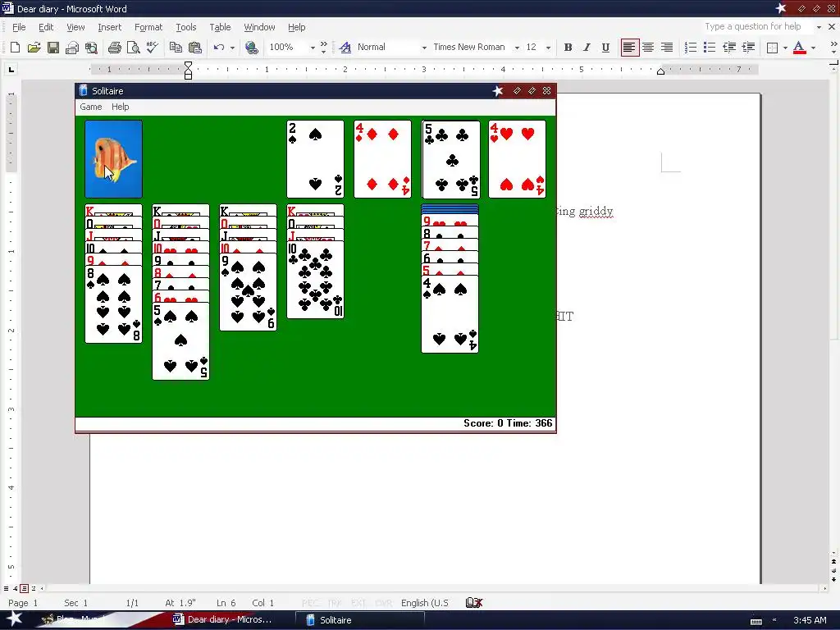Image resolution: width=840 pixels, height=630 pixels.
Task: Click the tab selector at ruler corner
Action: coord(11,69)
